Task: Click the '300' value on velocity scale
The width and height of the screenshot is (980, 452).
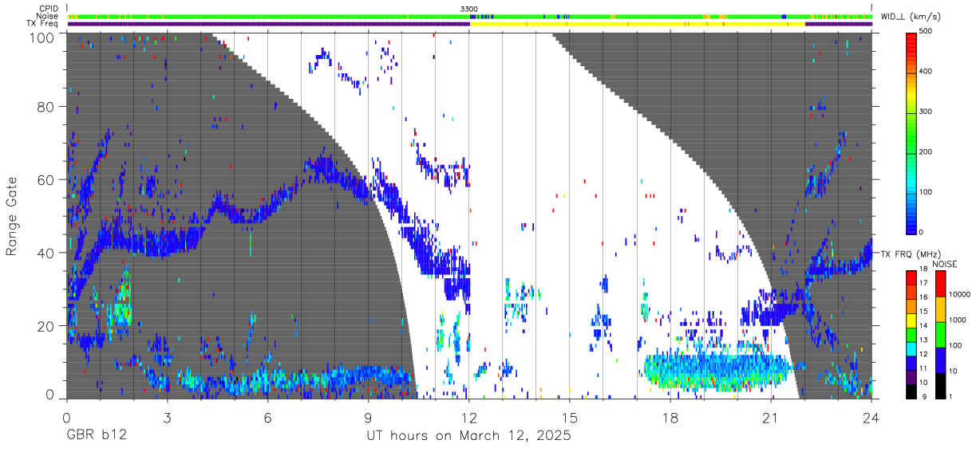Action: pyautogui.click(x=927, y=112)
